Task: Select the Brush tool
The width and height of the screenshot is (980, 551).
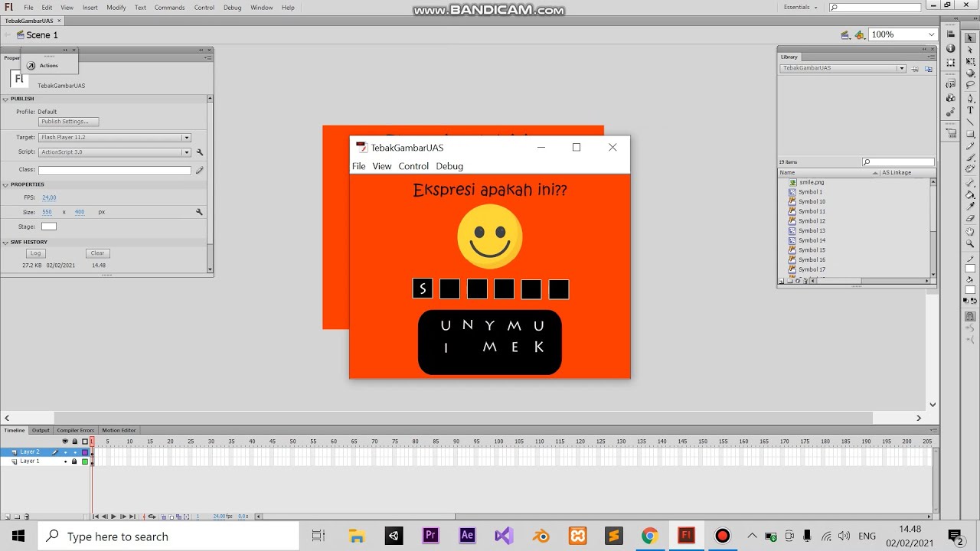Action: click(970, 157)
